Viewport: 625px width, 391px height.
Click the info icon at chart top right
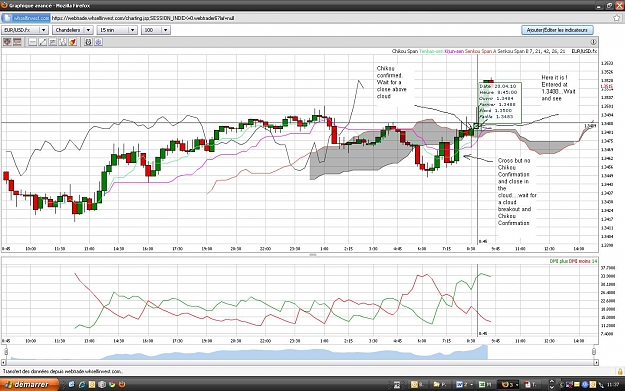(593, 42)
